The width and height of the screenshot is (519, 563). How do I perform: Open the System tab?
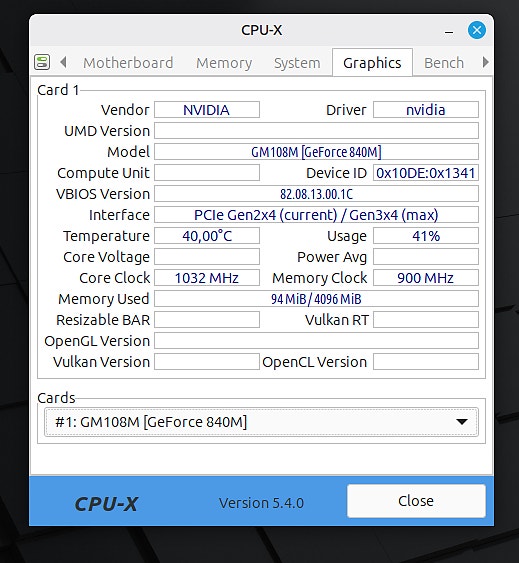(297, 63)
